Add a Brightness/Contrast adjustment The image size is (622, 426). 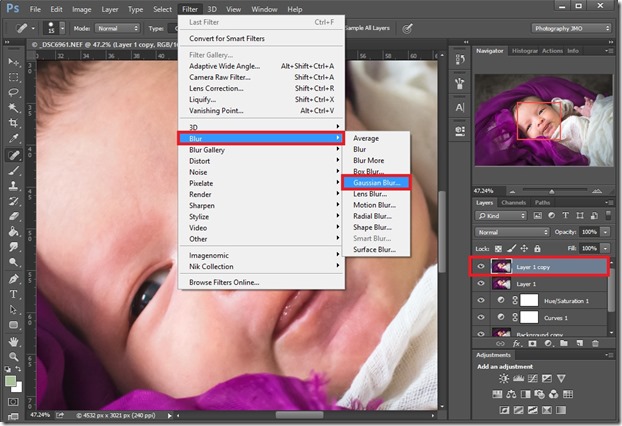504,378
